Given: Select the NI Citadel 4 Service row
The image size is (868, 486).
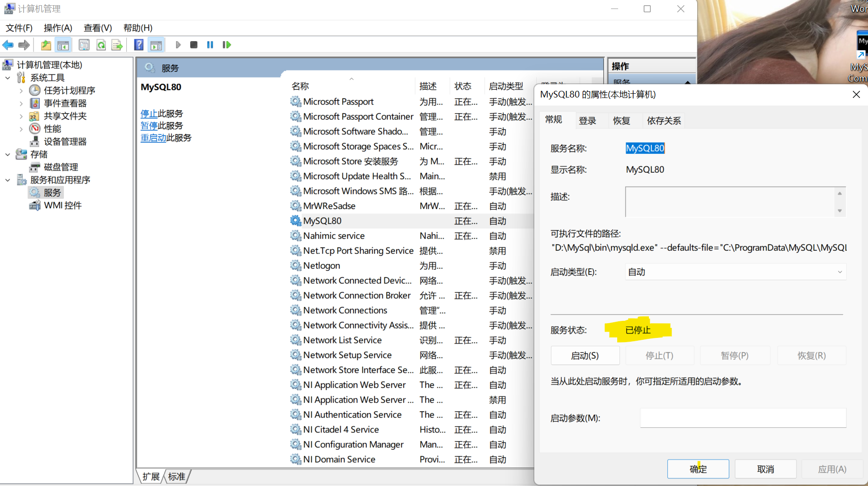Looking at the screenshot, I should coord(411,430).
